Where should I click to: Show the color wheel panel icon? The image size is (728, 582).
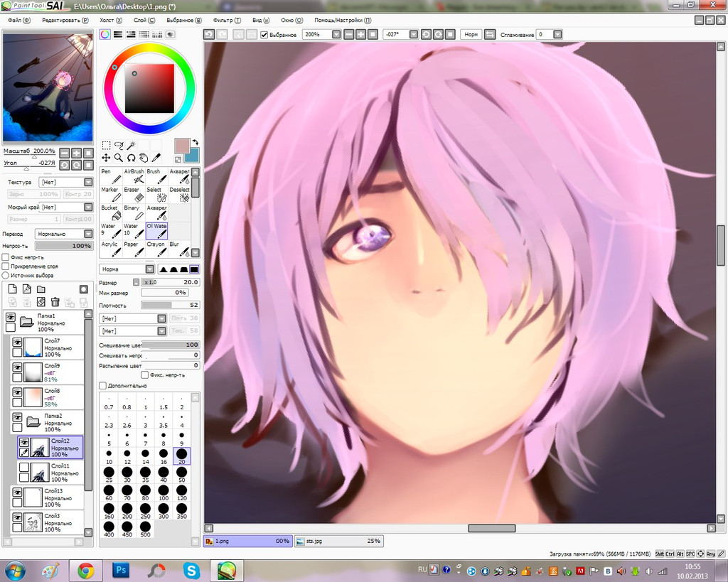pos(105,34)
